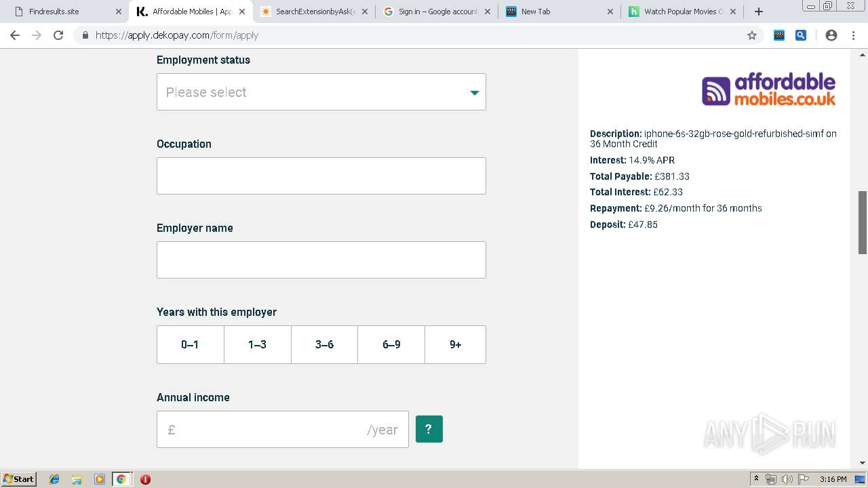Image resolution: width=868 pixels, height=488 pixels.
Task: Select 0–1 years with this employer
Action: tap(190, 344)
